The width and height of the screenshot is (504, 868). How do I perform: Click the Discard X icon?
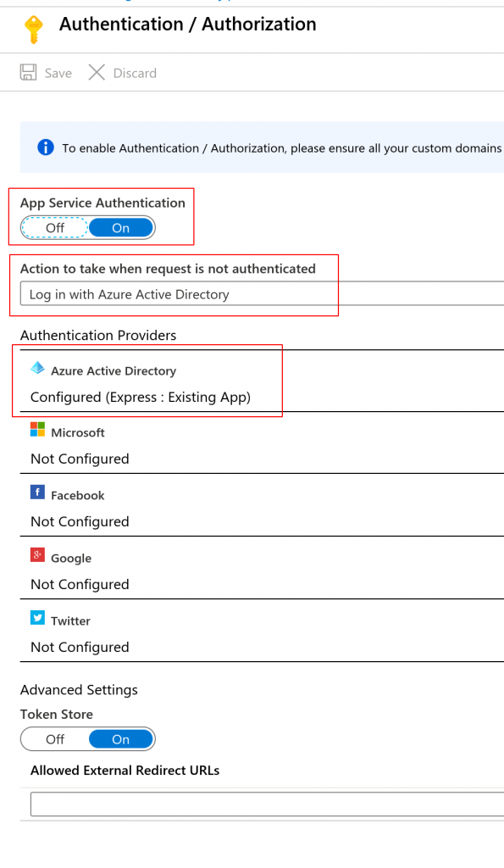tap(97, 73)
